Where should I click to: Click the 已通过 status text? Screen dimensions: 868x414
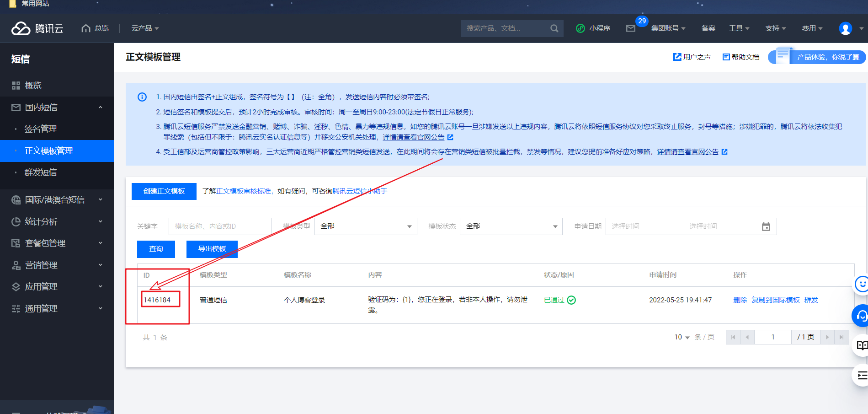[554, 300]
